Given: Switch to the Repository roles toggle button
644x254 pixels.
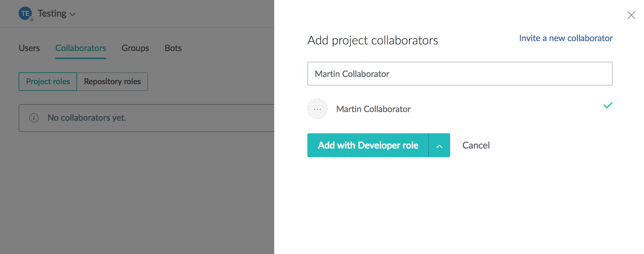Looking at the screenshot, I should point(112,82).
